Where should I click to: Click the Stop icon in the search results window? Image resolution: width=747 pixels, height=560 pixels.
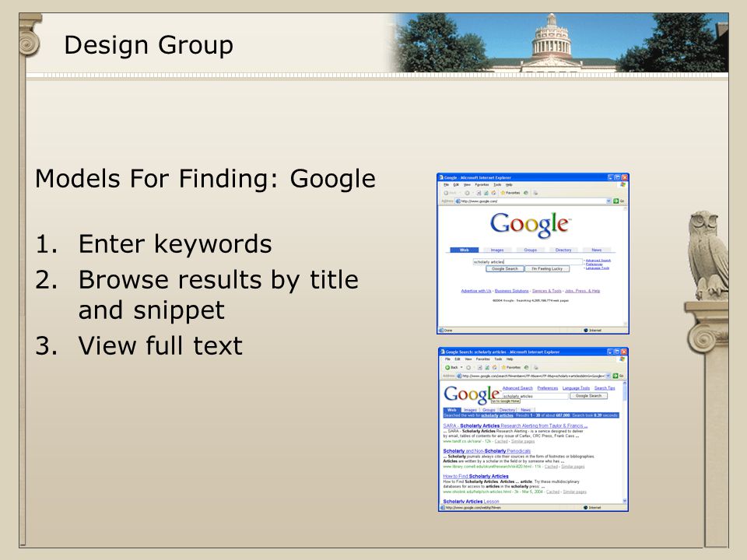tap(480, 368)
